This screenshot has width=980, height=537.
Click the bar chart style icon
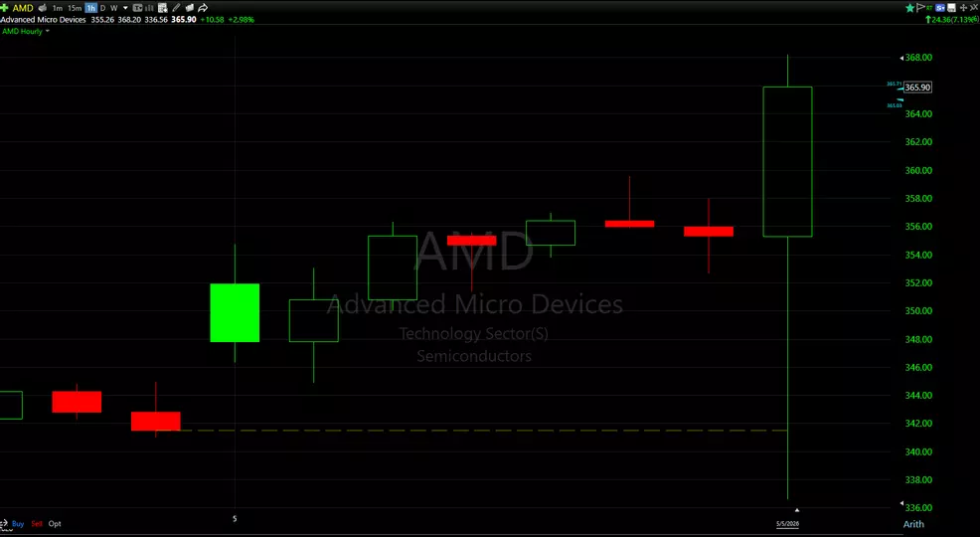[149, 8]
